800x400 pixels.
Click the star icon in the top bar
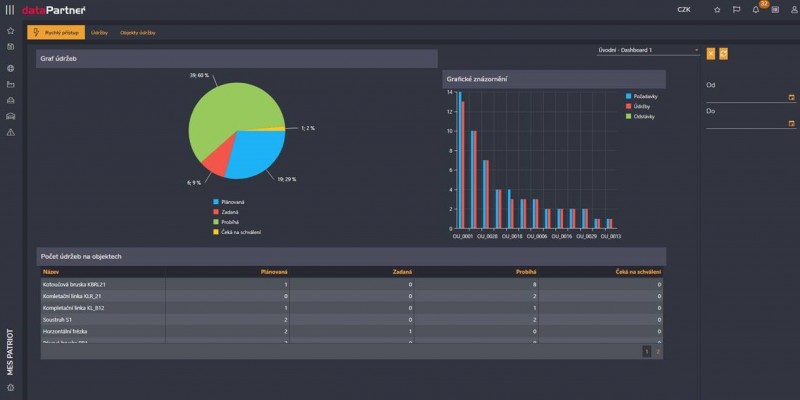[x=717, y=10]
